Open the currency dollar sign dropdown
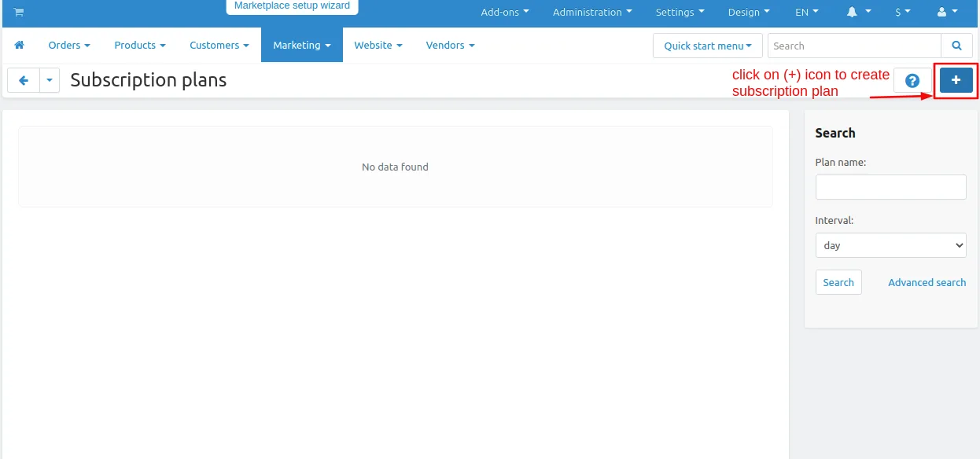This screenshot has height=459, width=980. pos(903,12)
